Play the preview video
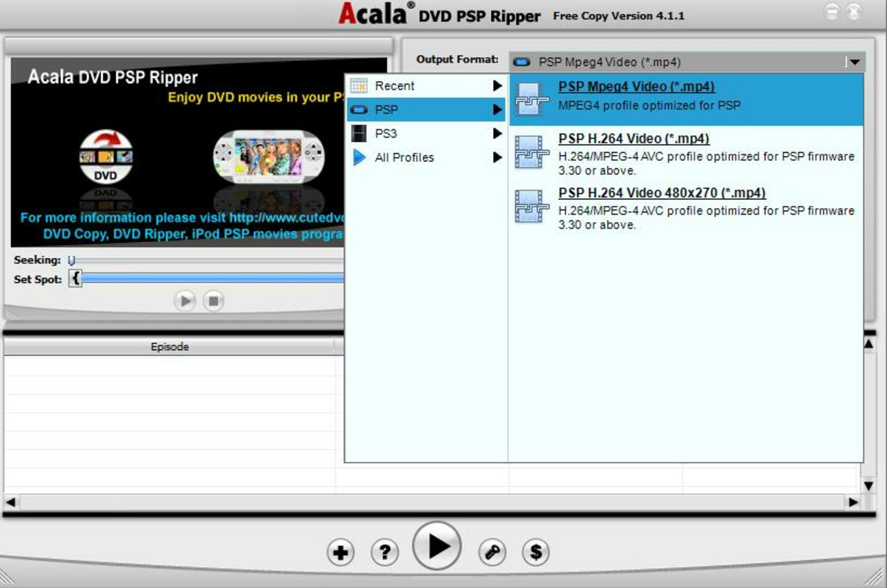Viewport: 887px width, 588px height. (185, 301)
